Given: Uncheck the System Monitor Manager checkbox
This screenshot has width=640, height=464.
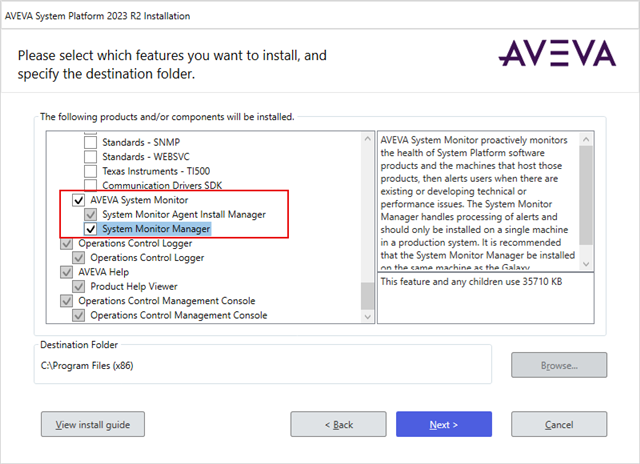Looking at the screenshot, I should point(90,229).
